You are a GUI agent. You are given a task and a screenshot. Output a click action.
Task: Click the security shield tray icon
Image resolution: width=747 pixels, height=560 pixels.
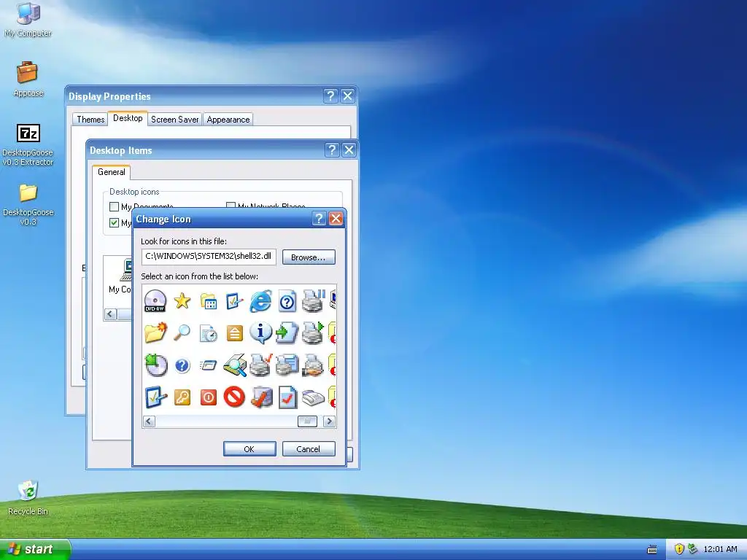(x=679, y=549)
